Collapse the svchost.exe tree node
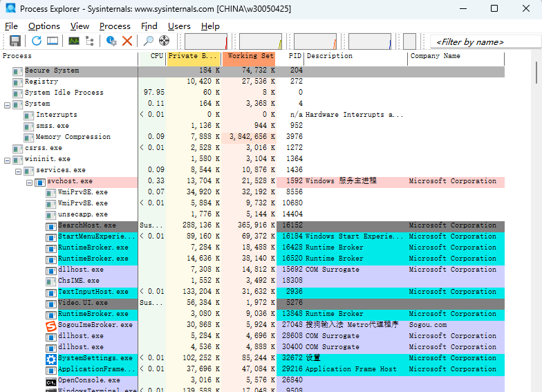Image resolution: width=542 pixels, height=392 pixels. pyautogui.click(x=29, y=183)
